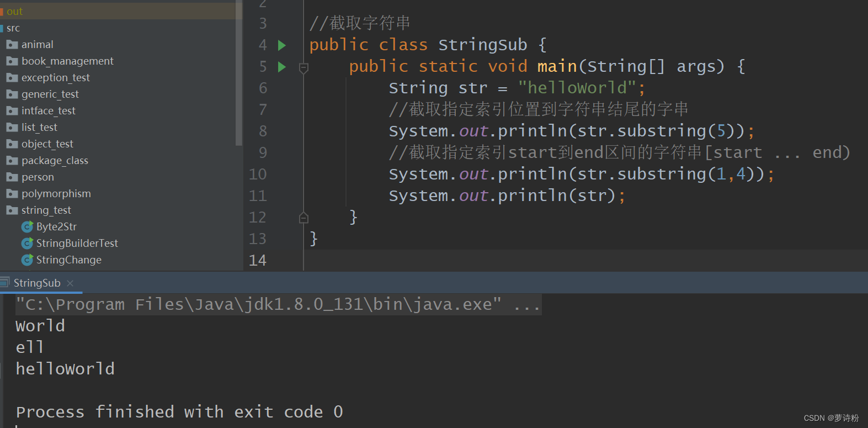The width and height of the screenshot is (868, 428).
Task: Click the person folder name
Action: (38, 177)
